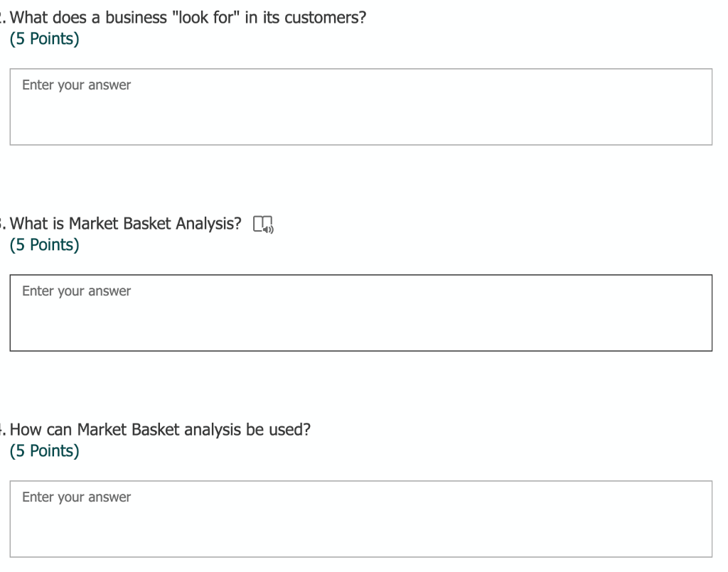This screenshot has height=572, width=728.
Task: Click the '(5 Points)' label of question 3
Action: 45,244
